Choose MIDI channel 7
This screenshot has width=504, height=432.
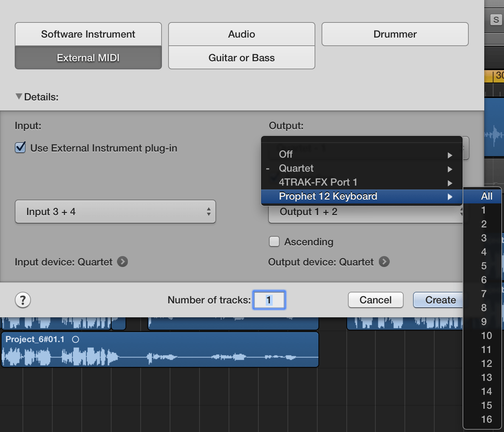[483, 294]
